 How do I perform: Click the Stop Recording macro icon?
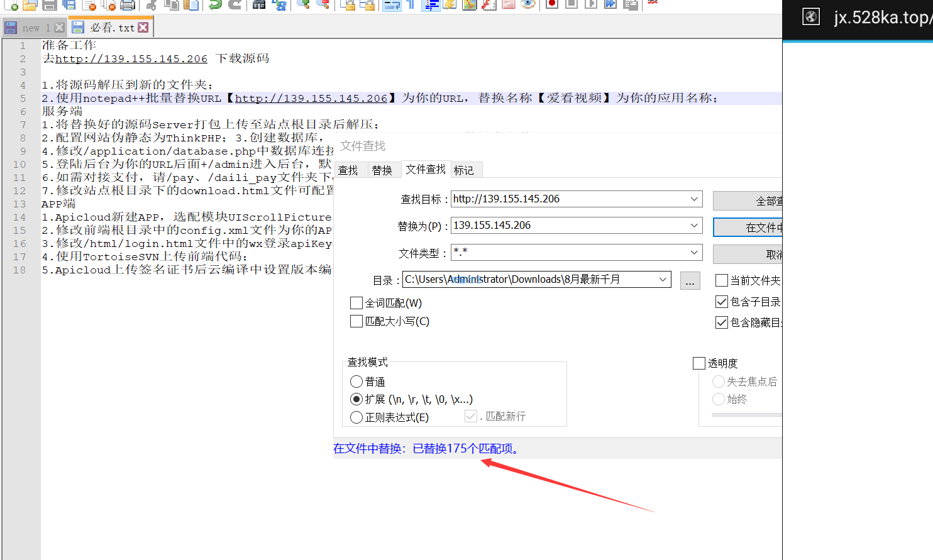click(571, 5)
